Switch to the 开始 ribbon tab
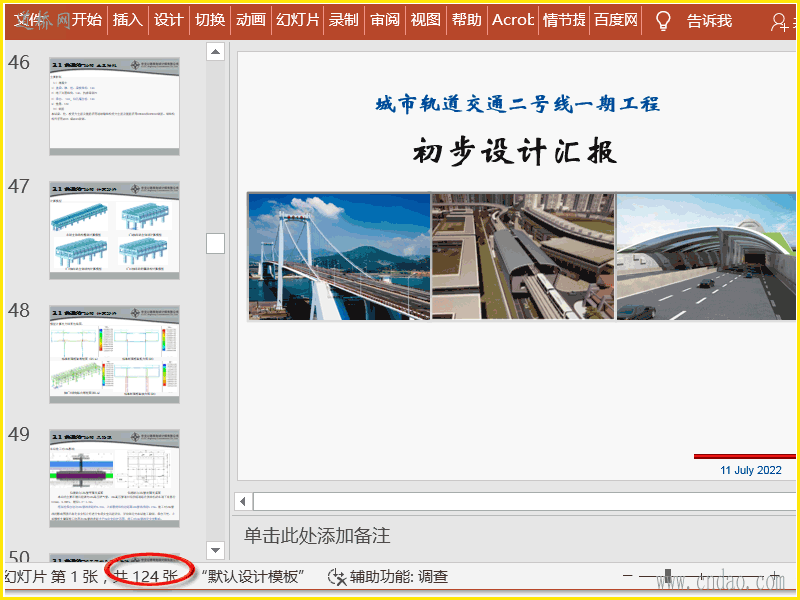 [87, 20]
